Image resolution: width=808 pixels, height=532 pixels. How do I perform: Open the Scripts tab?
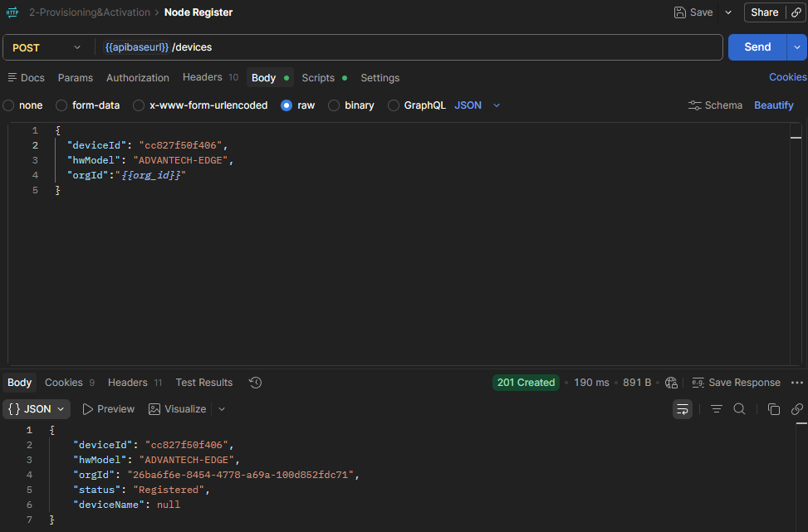[x=324, y=78]
